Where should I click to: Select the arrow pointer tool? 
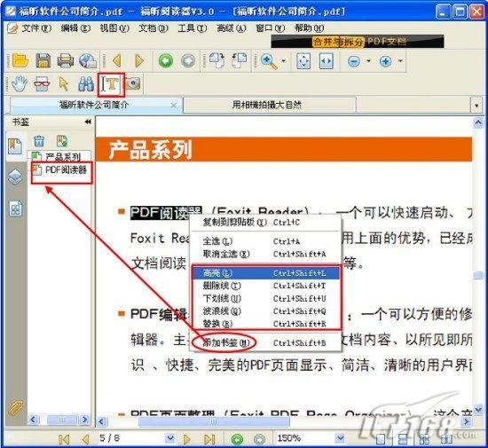64,83
